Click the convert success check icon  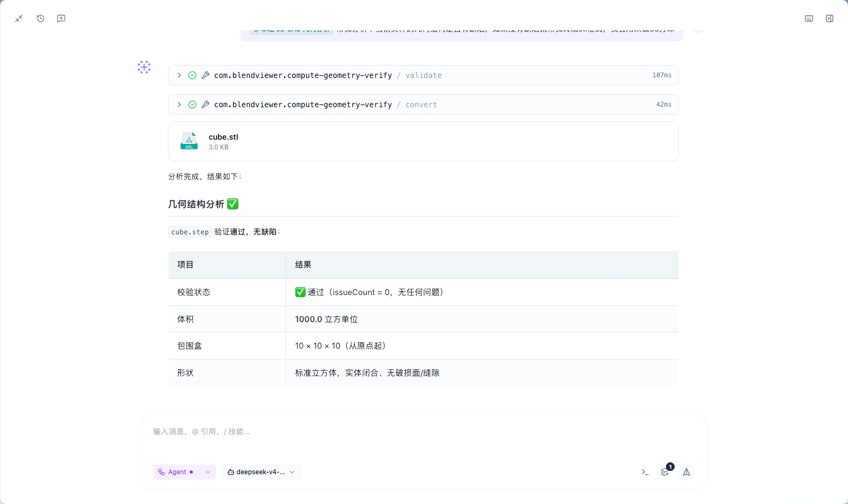click(192, 104)
